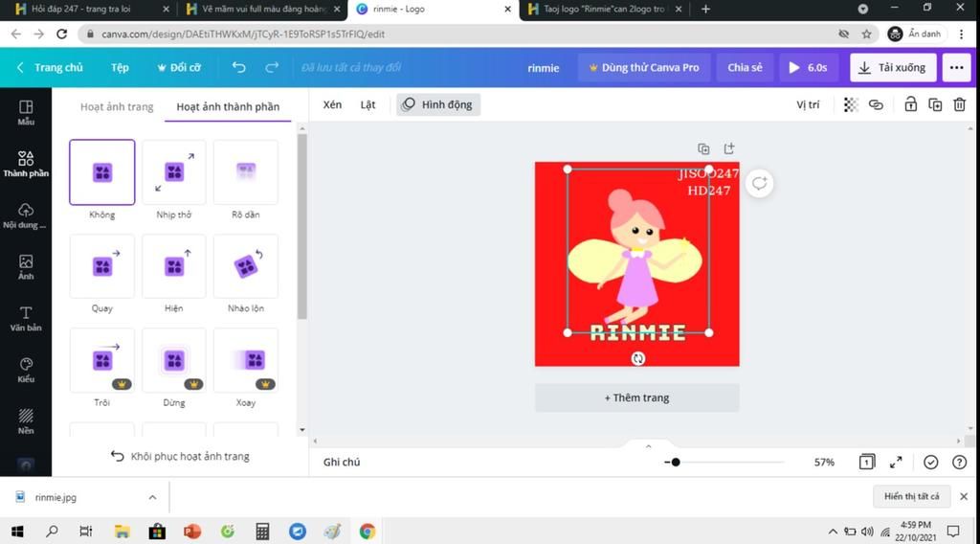Image resolution: width=980 pixels, height=544 pixels.
Task: Open the Tệp file menu
Action: 120,67
